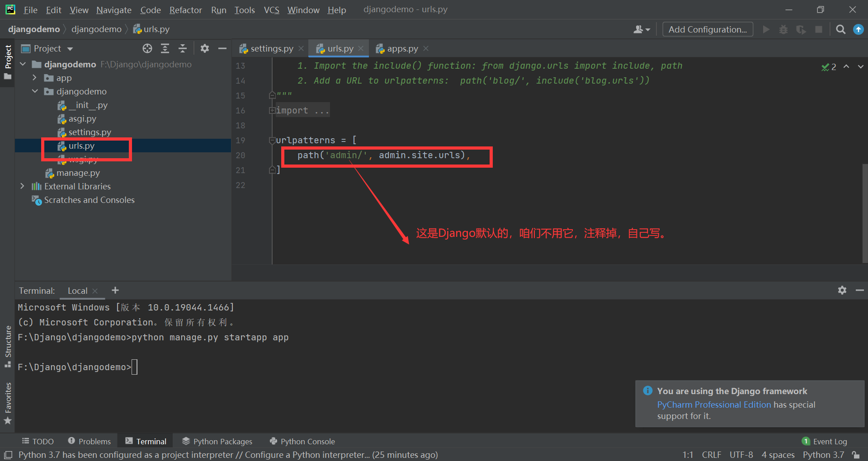
Task: Expand External Libraries node
Action: tap(22, 186)
